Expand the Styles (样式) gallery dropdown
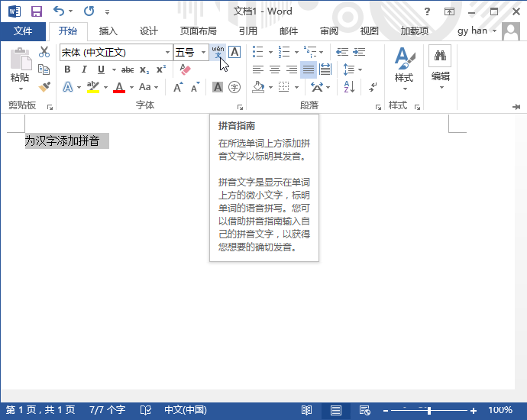The image size is (527, 420). tap(404, 69)
